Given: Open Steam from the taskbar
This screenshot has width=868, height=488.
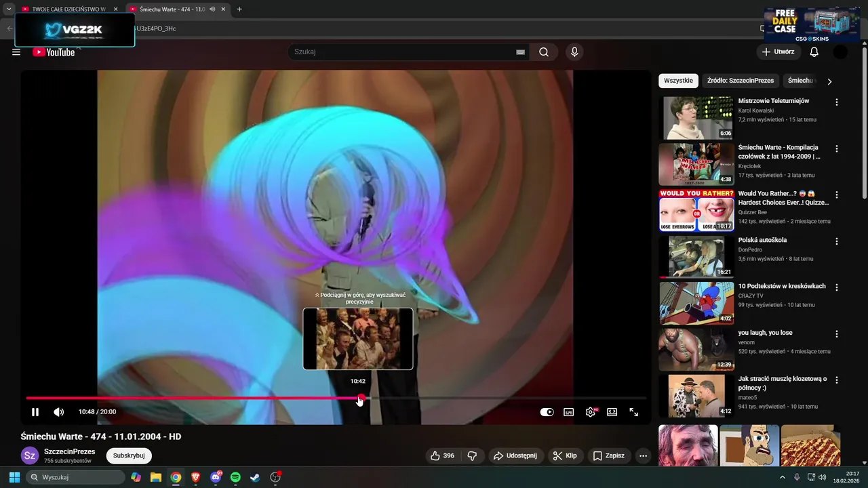Looking at the screenshot, I should click(x=255, y=477).
